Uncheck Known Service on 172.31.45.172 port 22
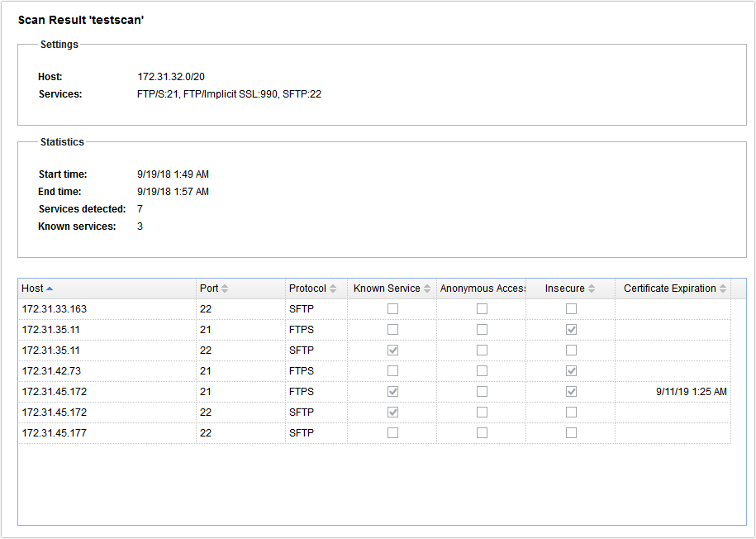Viewport: 756px width, 539px height. click(x=392, y=412)
